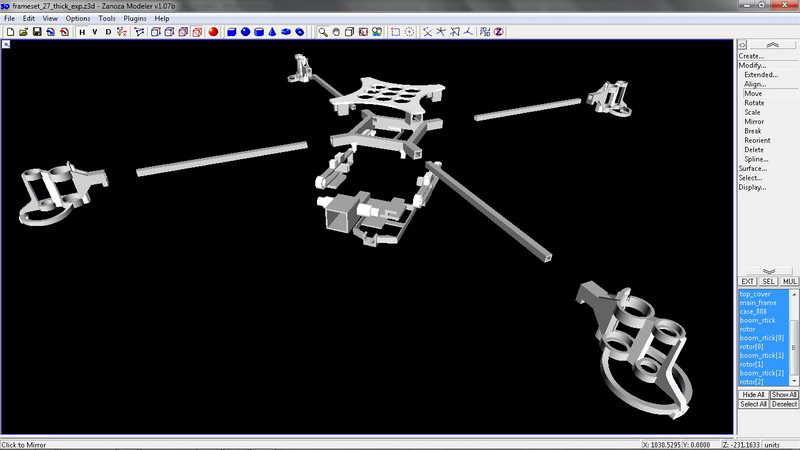The image size is (800, 450).
Task: Toggle the EXT mode button
Action: point(747,282)
